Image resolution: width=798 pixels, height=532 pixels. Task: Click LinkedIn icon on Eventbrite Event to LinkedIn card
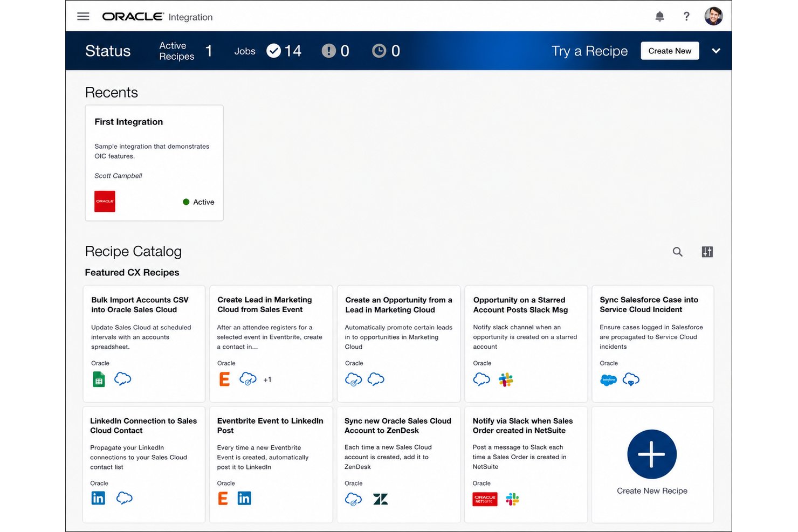coord(244,498)
